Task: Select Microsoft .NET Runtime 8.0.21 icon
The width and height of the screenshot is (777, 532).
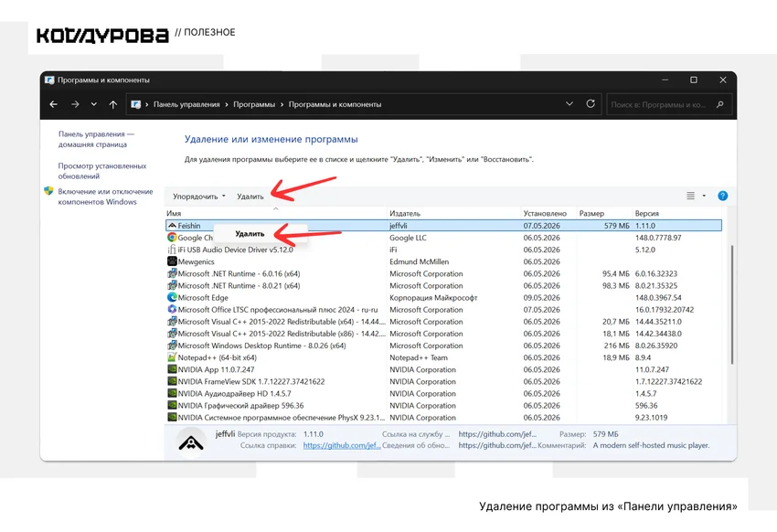Action: [172, 285]
